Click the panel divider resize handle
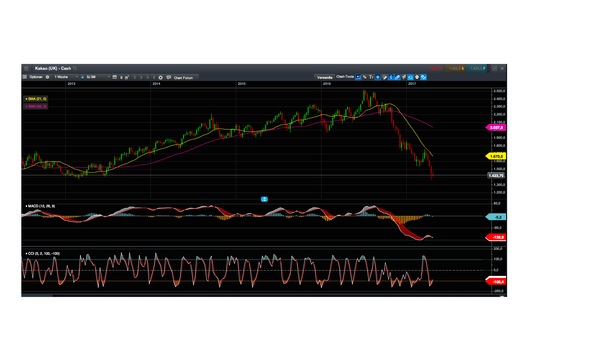 click(264, 199)
